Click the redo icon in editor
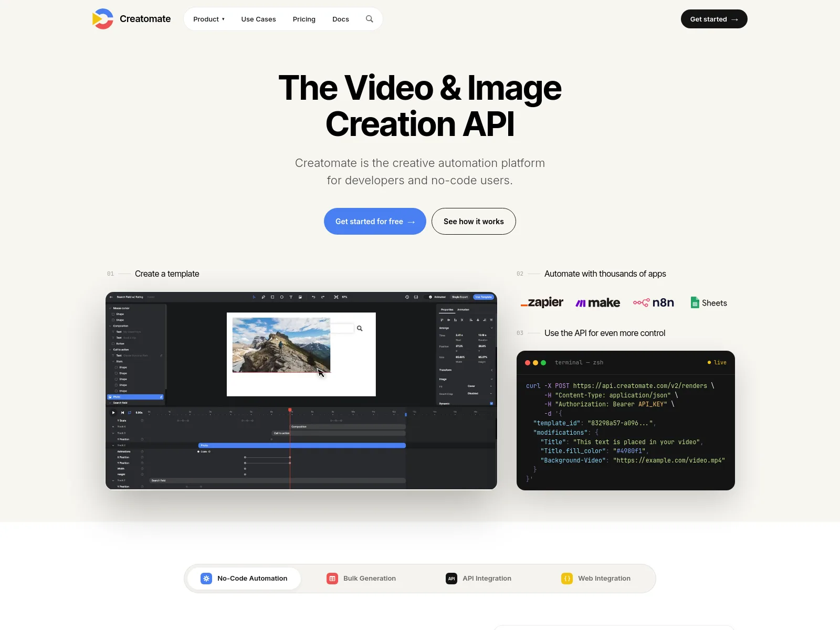The height and width of the screenshot is (630, 840). [x=323, y=297]
